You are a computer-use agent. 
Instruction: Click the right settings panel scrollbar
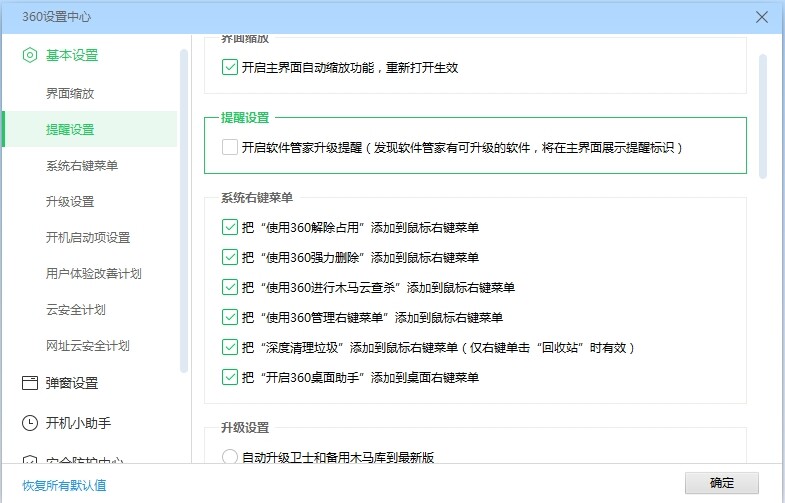coord(763,115)
